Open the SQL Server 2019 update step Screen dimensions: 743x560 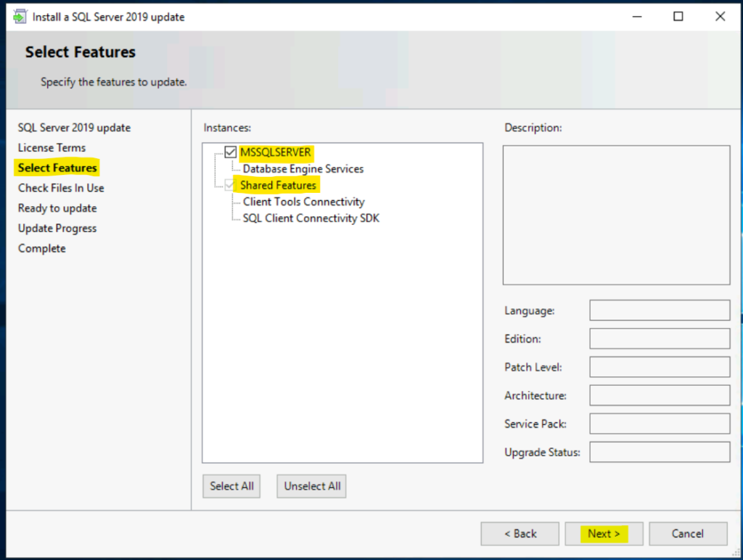coord(74,128)
